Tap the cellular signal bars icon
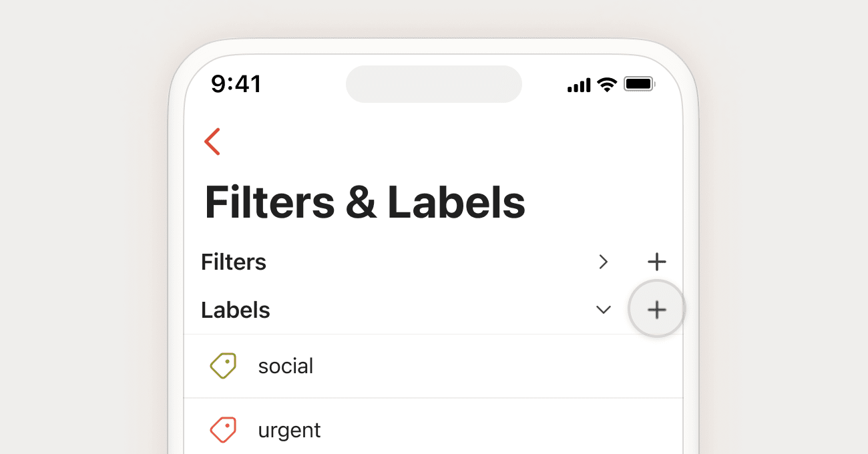This screenshot has width=868, height=454. [x=578, y=85]
